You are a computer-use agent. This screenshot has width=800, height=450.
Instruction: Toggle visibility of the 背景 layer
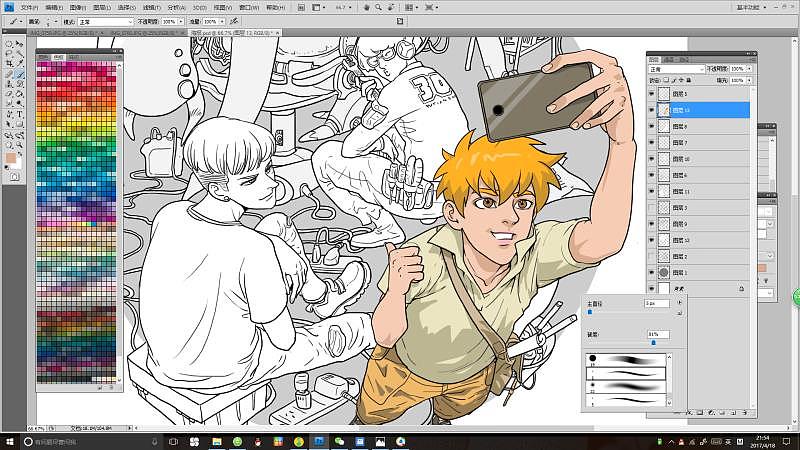pyautogui.click(x=652, y=288)
